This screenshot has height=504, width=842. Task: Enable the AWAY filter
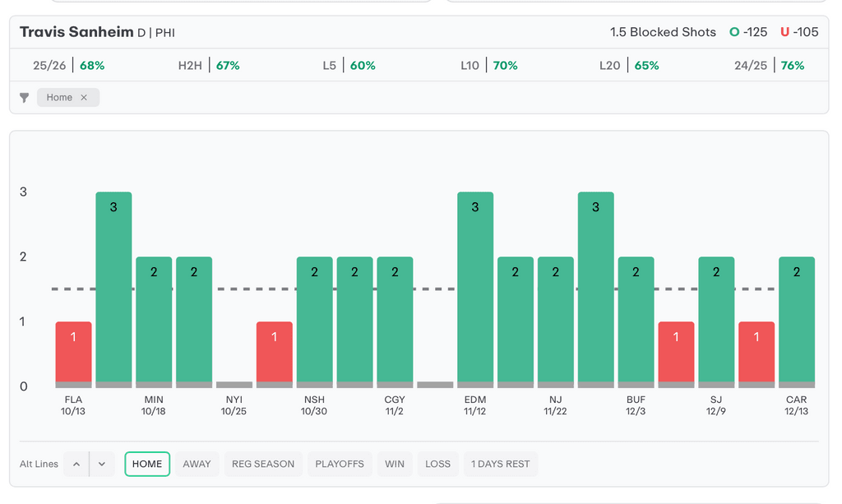point(197,464)
